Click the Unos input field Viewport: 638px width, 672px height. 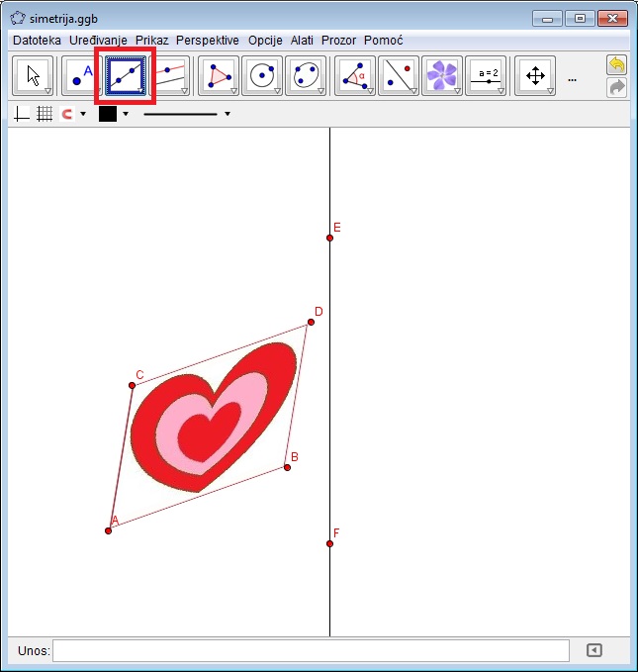[311, 650]
